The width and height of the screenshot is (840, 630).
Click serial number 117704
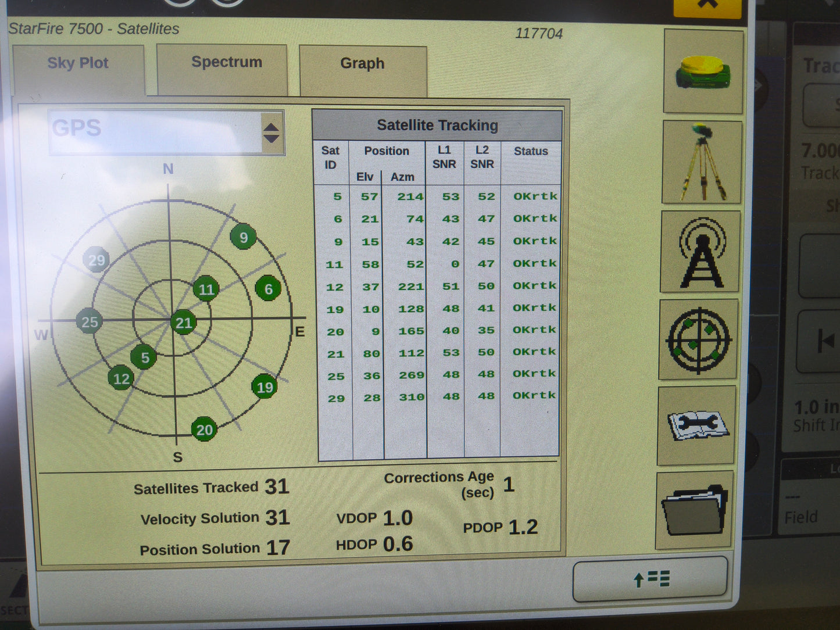[x=539, y=34]
